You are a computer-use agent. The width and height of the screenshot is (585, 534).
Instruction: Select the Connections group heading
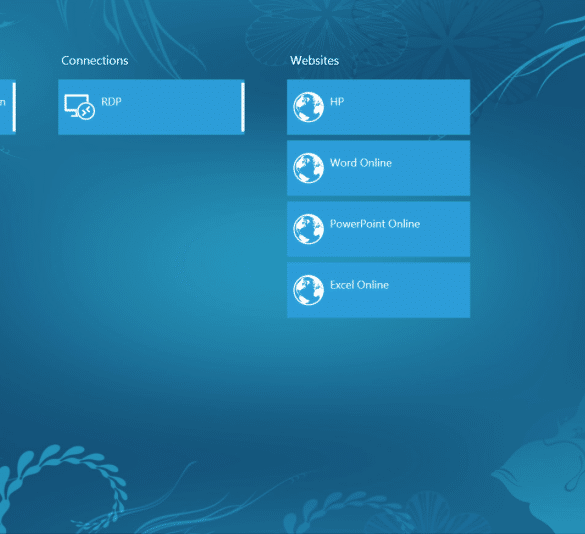click(x=95, y=60)
